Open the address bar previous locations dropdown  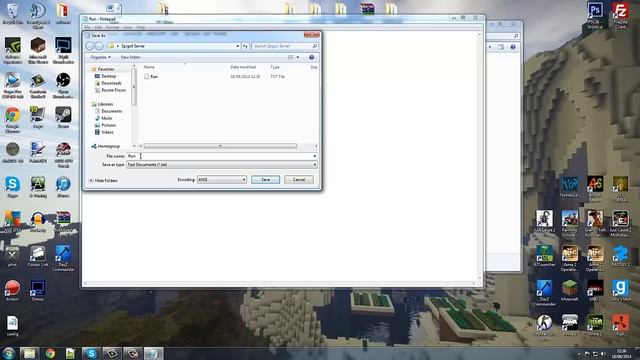pos(238,46)
